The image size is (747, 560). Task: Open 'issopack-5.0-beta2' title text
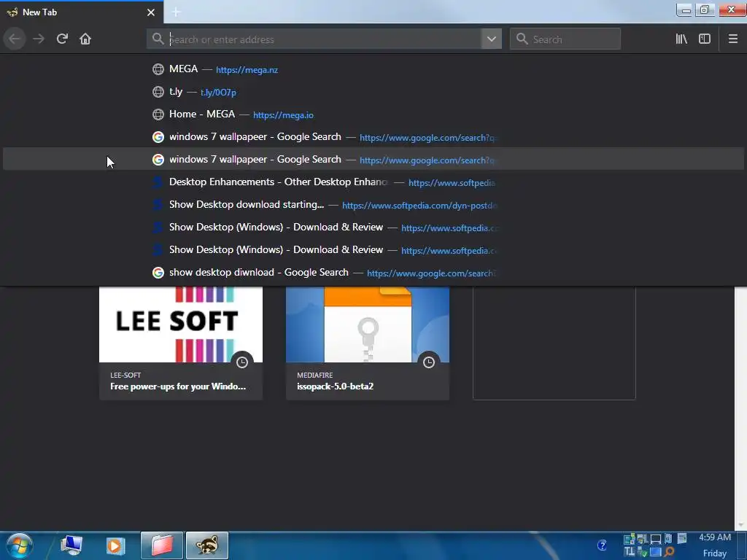(x=335, y=386)
